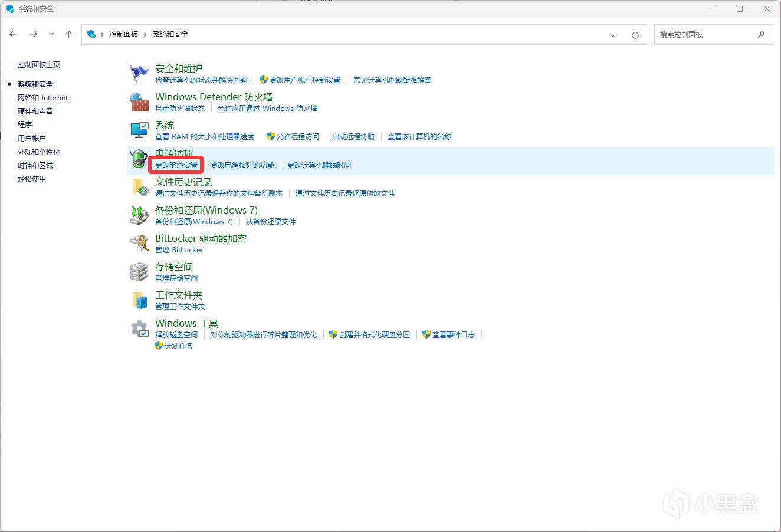Expand the chevron before 控制面板 in breadcrumb
781x532 pixels.
point(102,34)
